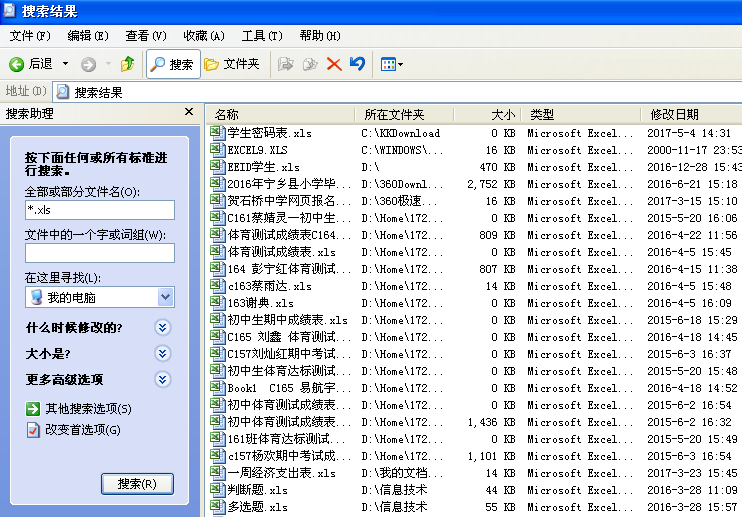Select the Excel icon of 161班体育达标测试...
This screenshot has width=742, height=517.
[217, 439]
